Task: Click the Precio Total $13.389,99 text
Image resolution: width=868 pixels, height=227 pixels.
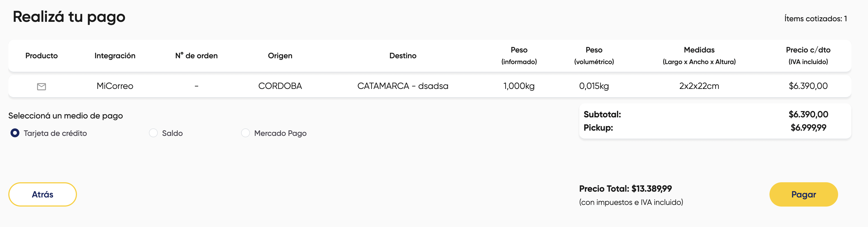Action: point(625,189)
